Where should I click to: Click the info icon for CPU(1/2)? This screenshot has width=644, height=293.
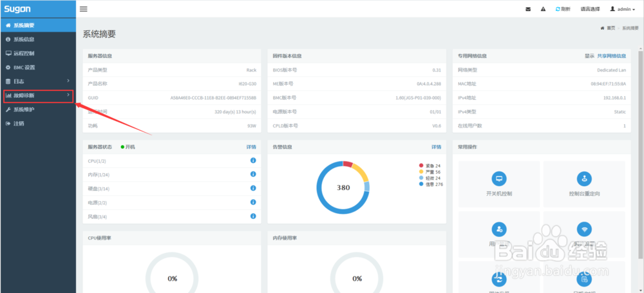(253, 160)
